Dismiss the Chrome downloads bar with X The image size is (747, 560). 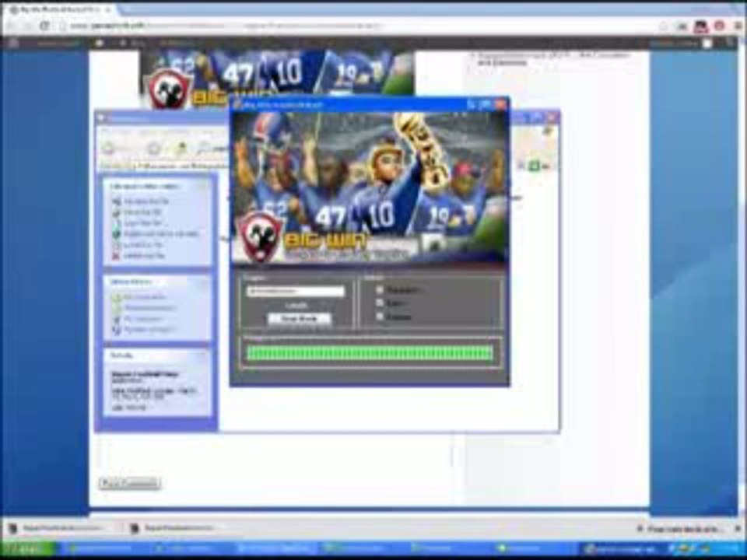click(738, 529)
